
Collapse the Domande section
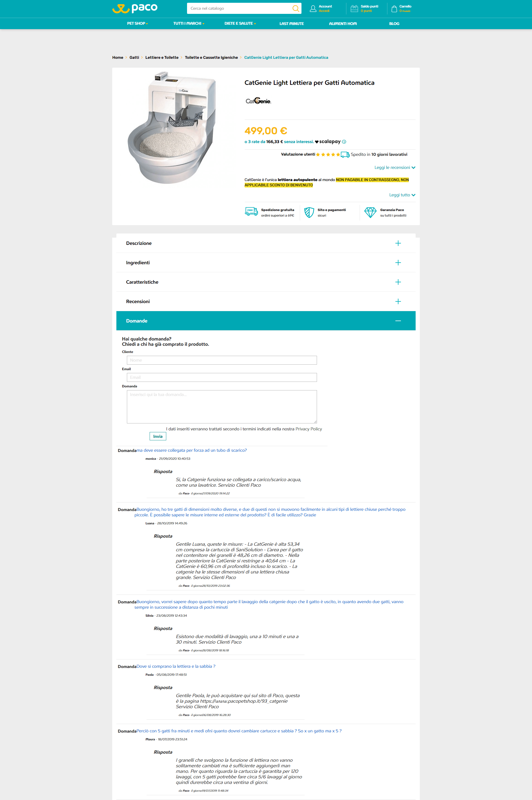pos(266,321)
